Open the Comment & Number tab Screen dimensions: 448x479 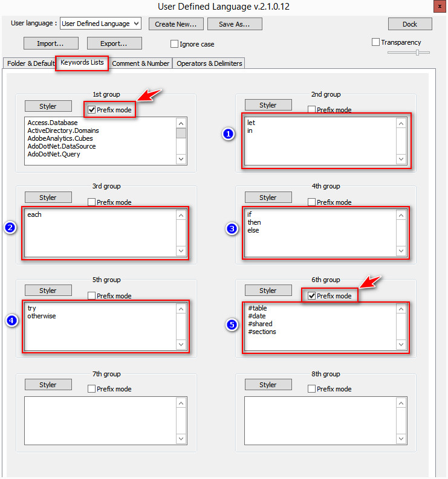(140, 63)
